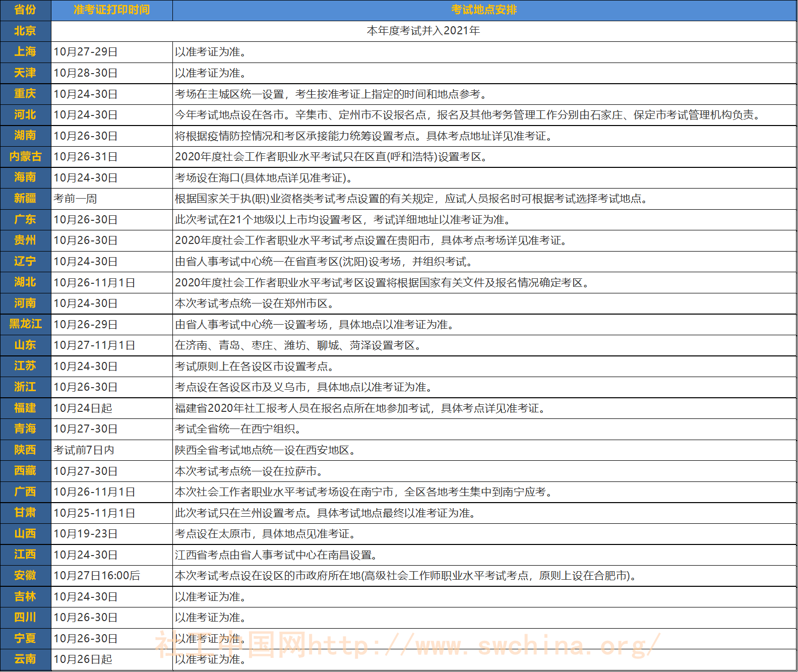Select the 河北 province cell
Screen dimensions: 798x672
pos(25,115)
